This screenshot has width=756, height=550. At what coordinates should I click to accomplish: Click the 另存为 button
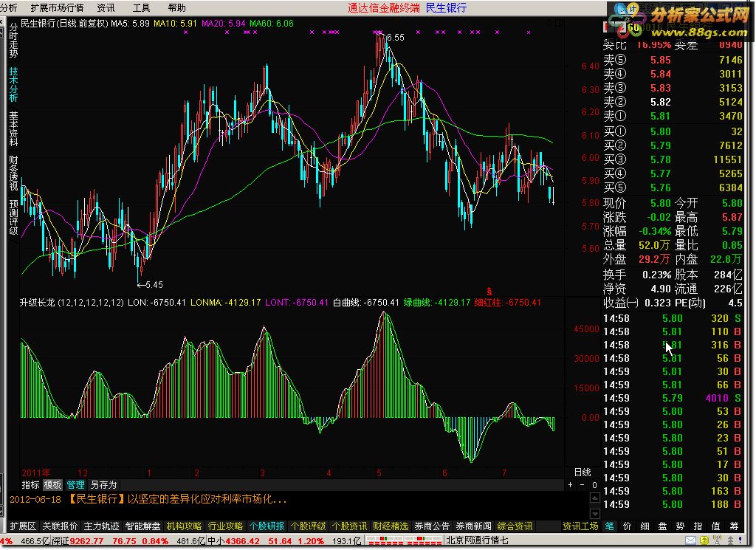click(x=103, y=485)
